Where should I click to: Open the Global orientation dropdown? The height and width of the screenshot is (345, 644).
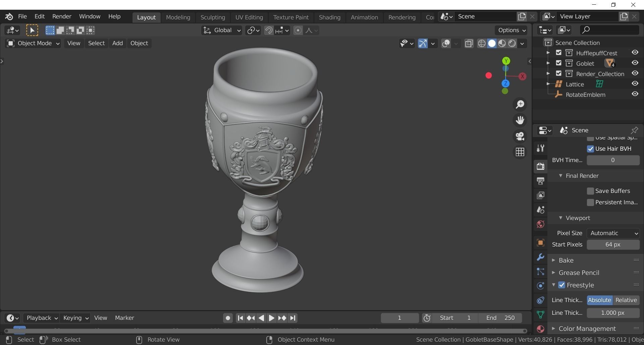click(x=222, y=30)
